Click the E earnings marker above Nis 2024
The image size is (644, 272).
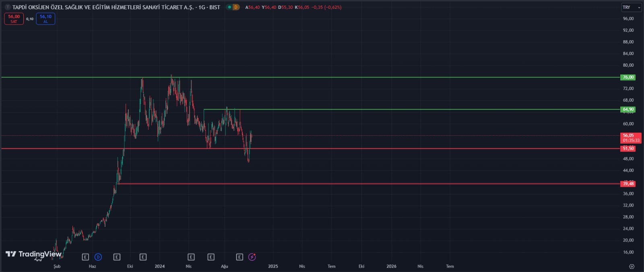click(191, 257)
